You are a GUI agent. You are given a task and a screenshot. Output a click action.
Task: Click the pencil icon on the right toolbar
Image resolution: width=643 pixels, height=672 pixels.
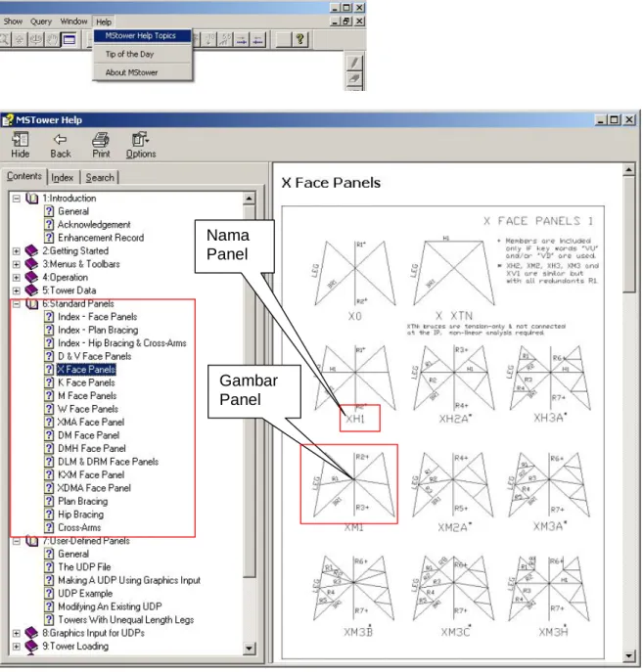coord(354,63)
